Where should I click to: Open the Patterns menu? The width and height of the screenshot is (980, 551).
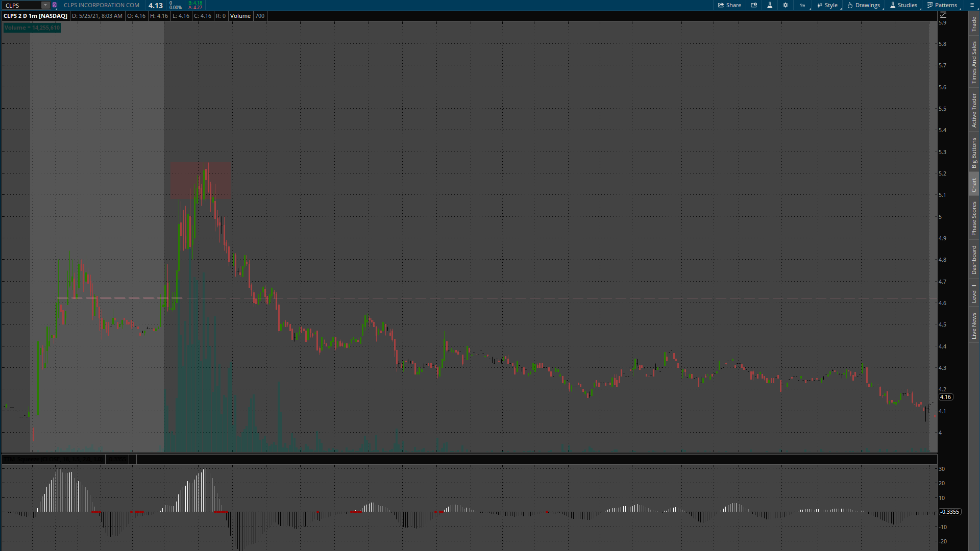(x=942, y=5)
